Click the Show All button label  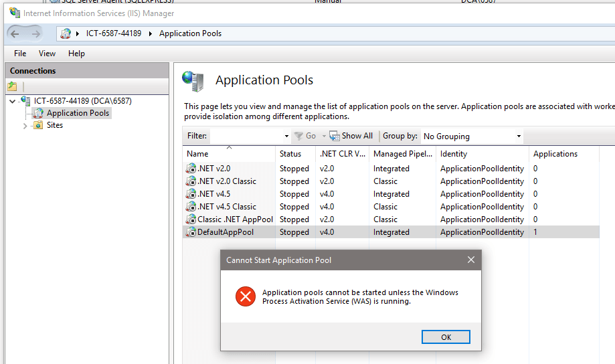(x=357, y=136)
